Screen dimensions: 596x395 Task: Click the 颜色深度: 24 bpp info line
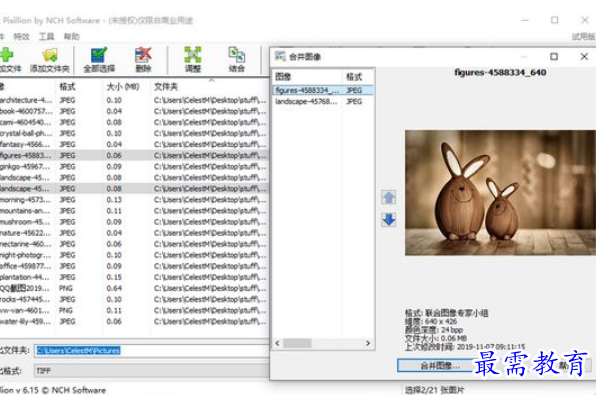click(x=434, y=330)
